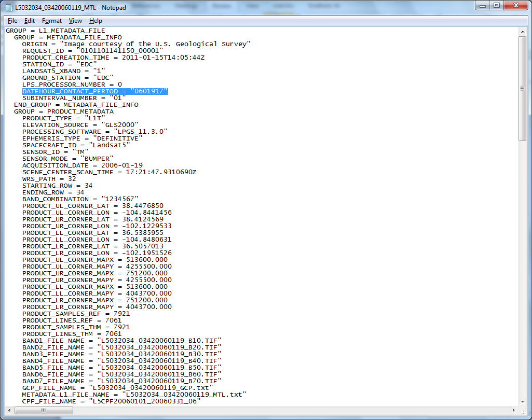
Task: Click the vertical scrollbar up arrow
Action: point(523,31)
